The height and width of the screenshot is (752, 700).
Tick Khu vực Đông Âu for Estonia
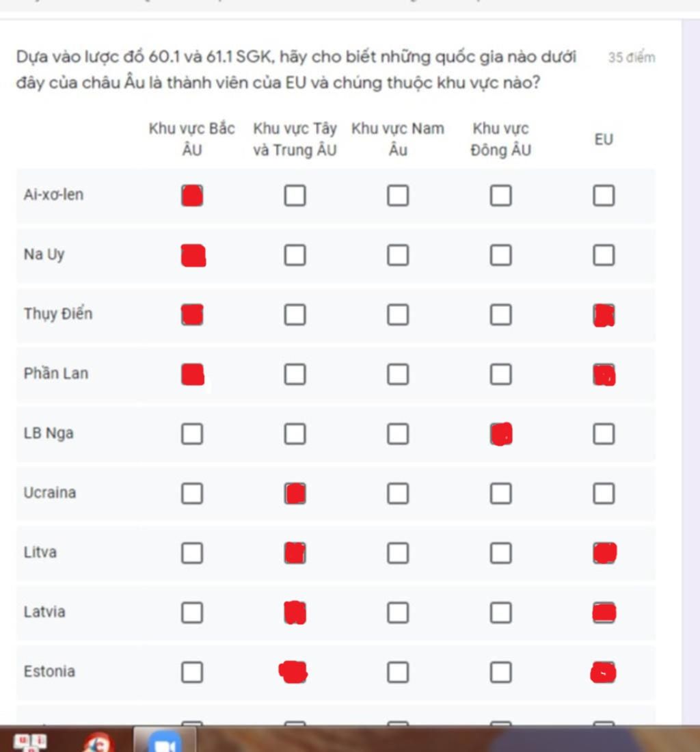pyautogui.click(x=501, y=673)
